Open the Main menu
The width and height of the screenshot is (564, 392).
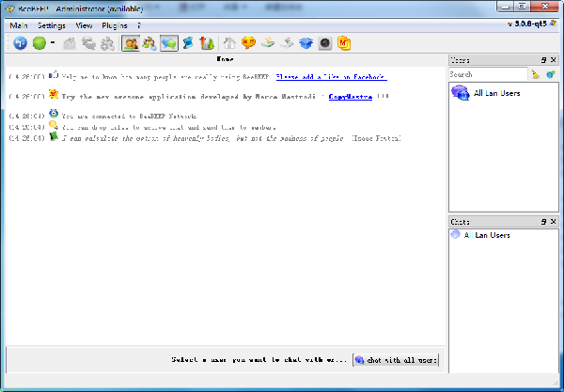(x=20, y=24)
